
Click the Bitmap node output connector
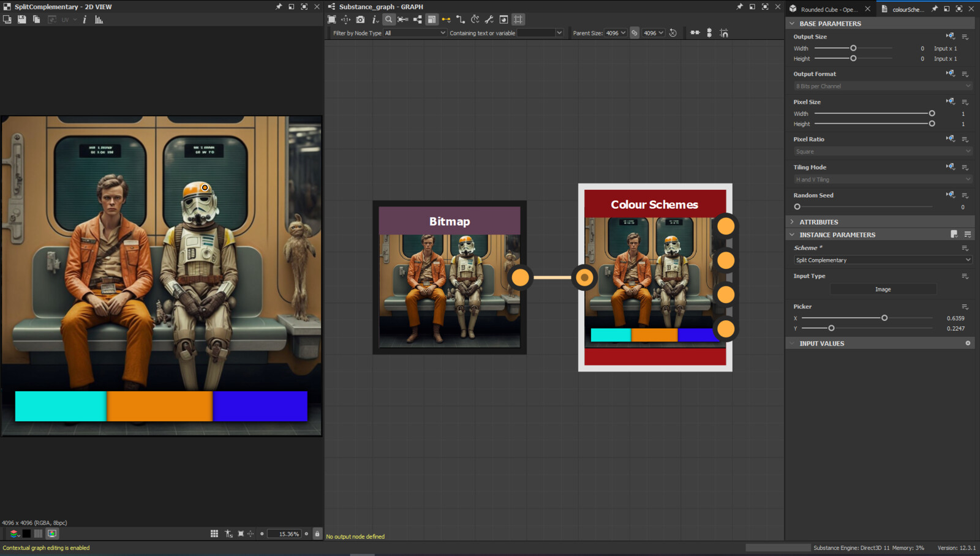[x=520, y=277]
